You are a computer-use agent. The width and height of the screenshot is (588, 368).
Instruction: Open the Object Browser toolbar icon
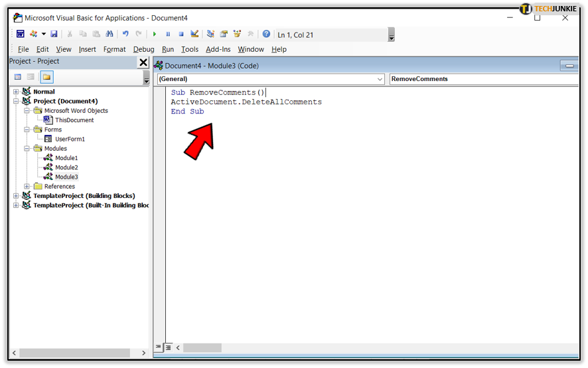[x=237, y=34]
